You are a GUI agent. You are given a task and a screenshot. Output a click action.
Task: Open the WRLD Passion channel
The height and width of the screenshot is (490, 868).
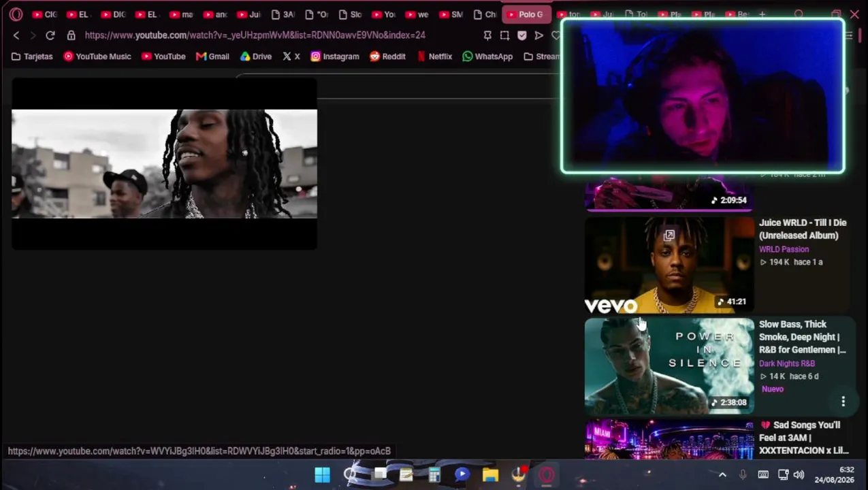784,249
